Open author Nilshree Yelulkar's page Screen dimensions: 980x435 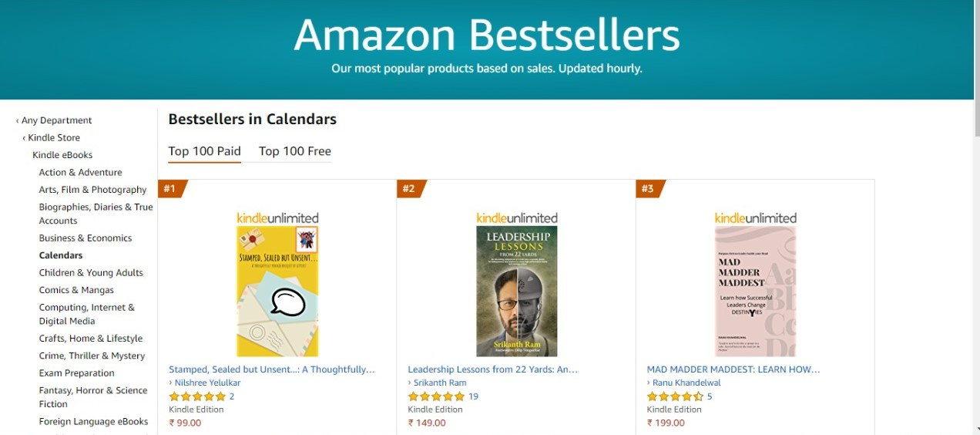[x=207, y=383]
